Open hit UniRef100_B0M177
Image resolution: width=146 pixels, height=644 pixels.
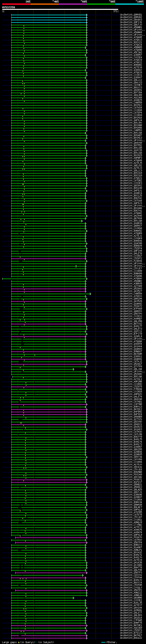tap(131, 326)
